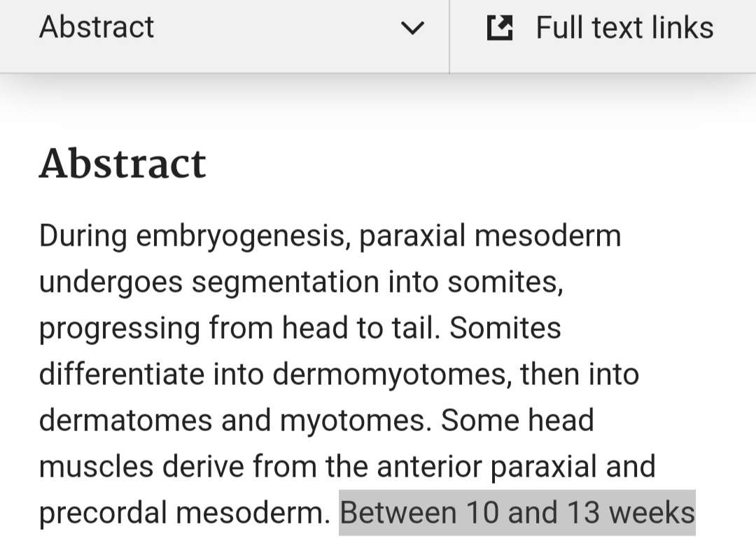Click the phrase 'head to tail'
This screenshot has height=541, width=756.
359,328
